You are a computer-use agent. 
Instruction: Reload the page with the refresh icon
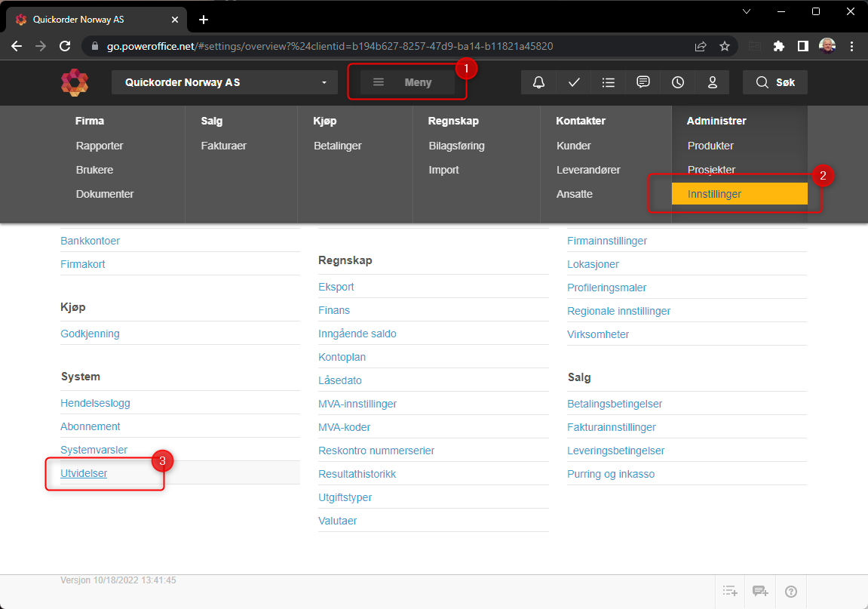point(65,46)
